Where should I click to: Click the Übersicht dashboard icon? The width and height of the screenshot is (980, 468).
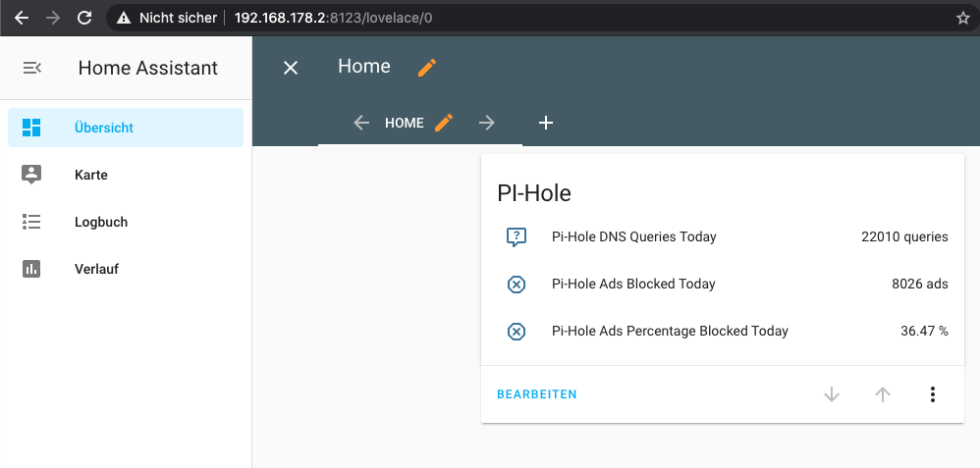[31, 128]
